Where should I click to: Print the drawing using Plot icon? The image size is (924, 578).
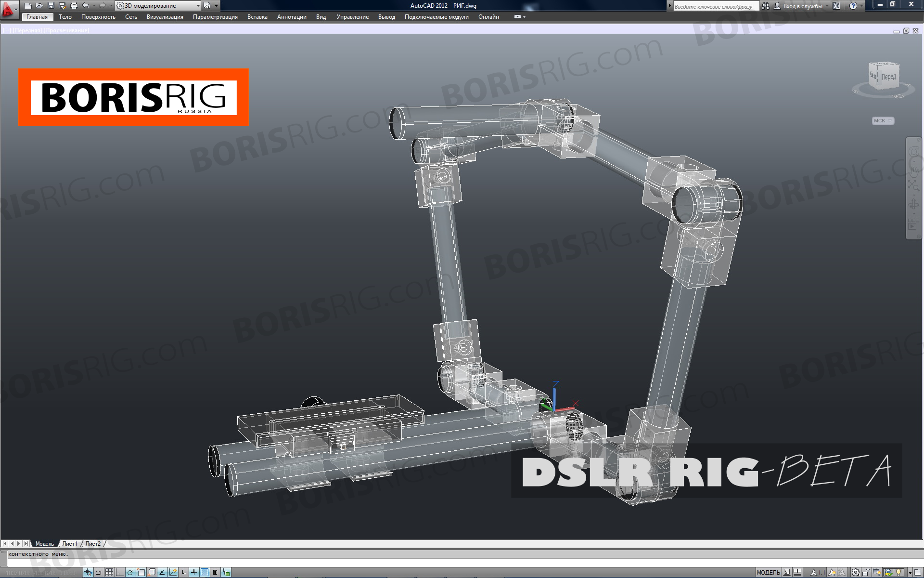click(74, 6)
